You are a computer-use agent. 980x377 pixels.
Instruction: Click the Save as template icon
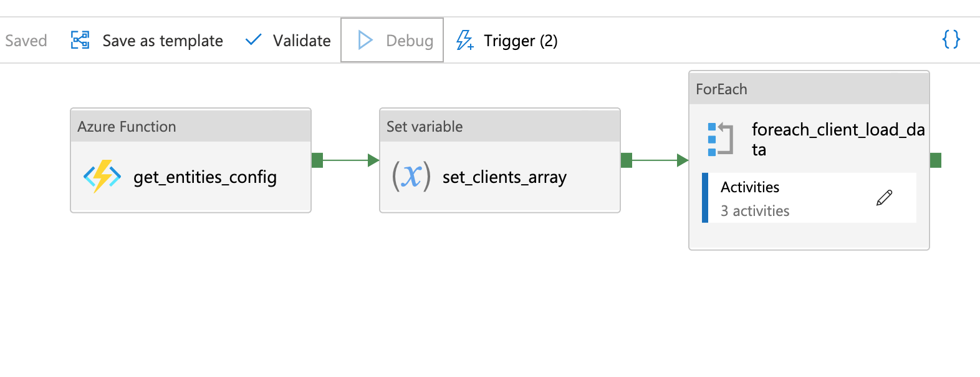[80, 41]
